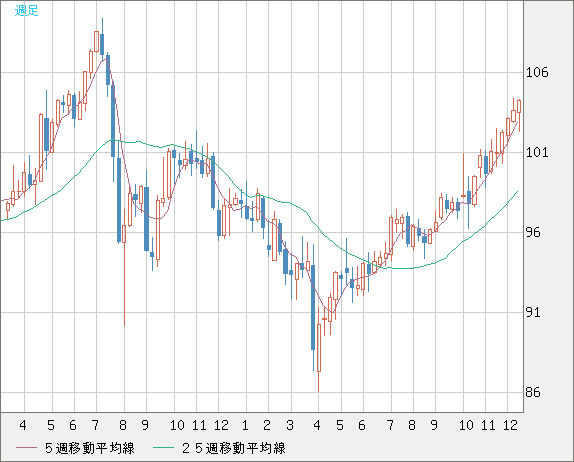Click the first month 4 axis label
574x462 pixels.
point(23,425)
